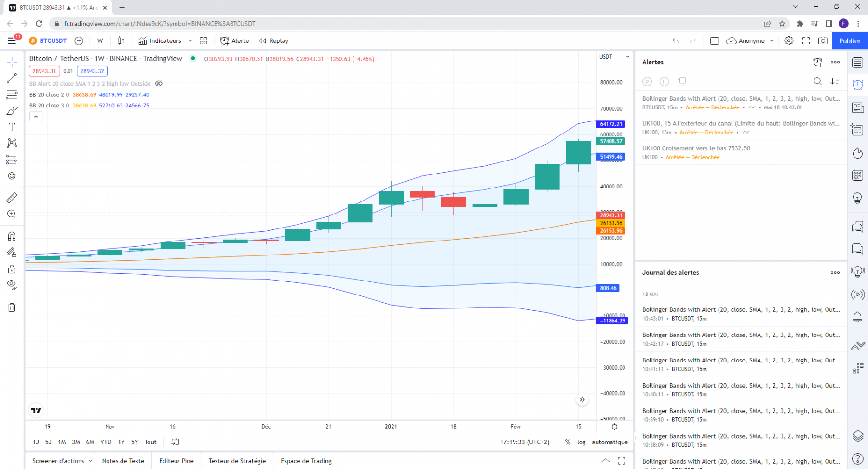868x469 pixels.
Task: Undo the last chart action
Action: tap(676, 41)
